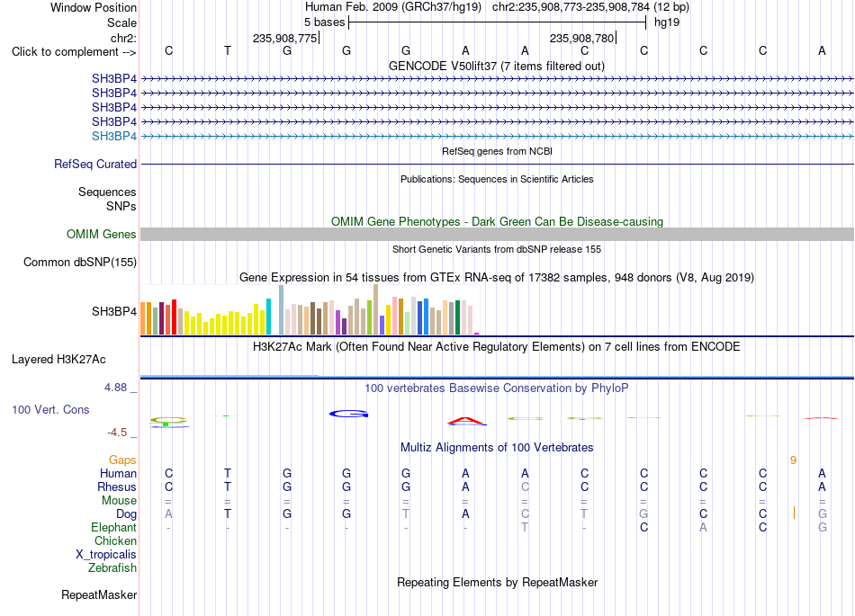Click the Elephant alignment row label
The width and height of the screenshot is (855, 616).
point(113,528)
